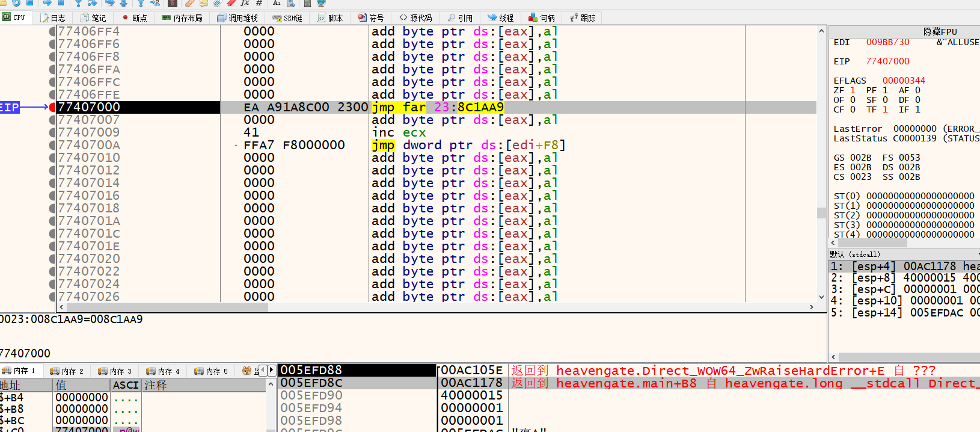This screenshot has height=432, width=980.
Task: Select the 值 column header in dump
Action: 82,385
